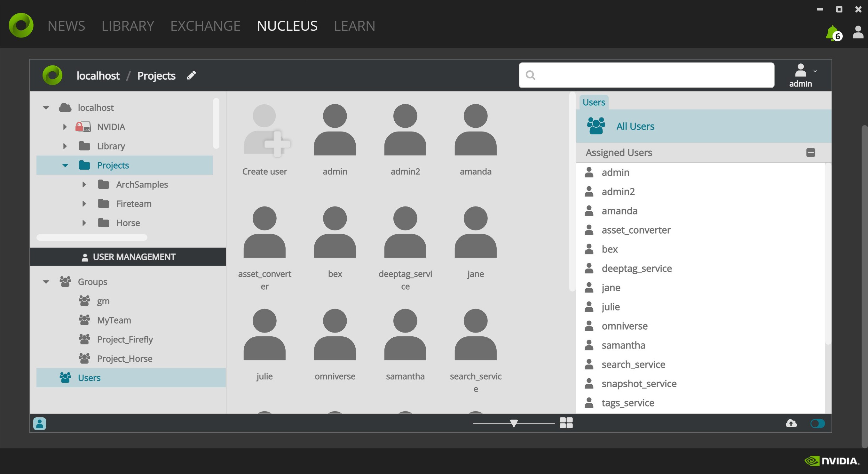Collapse the Assigned Users section
The width and height of the screenshot is (868, 474).
(811, 152)
